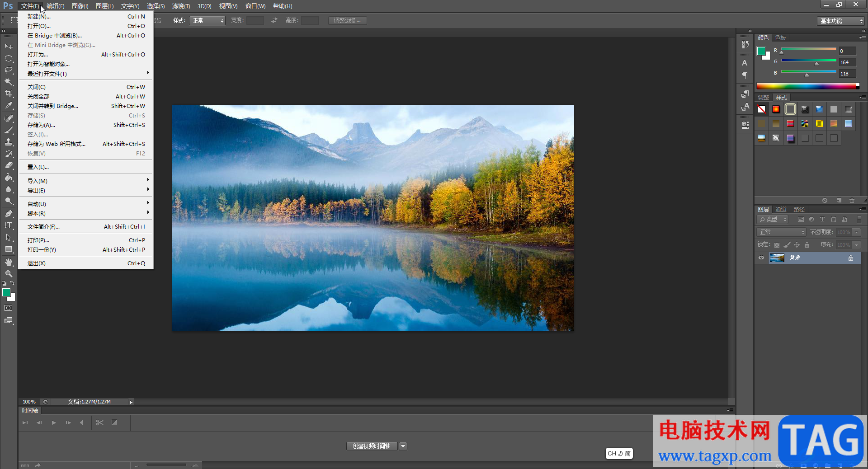Play the timeline
The width and height of the screenshot is (868, 469).
54,423
